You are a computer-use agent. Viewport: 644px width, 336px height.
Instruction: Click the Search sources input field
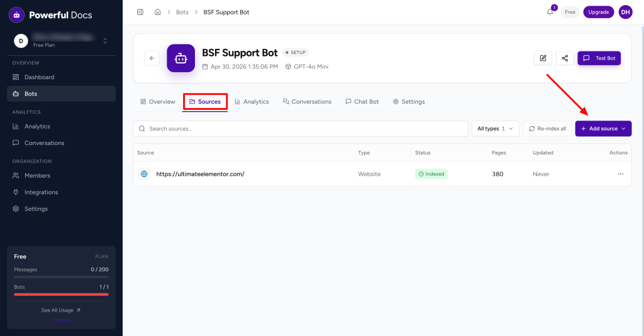pos(301,129)
